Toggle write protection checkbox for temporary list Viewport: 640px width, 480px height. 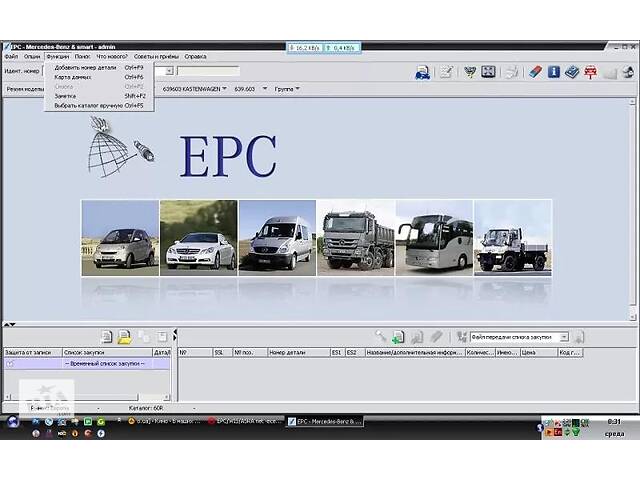click(x=10, y=364)
